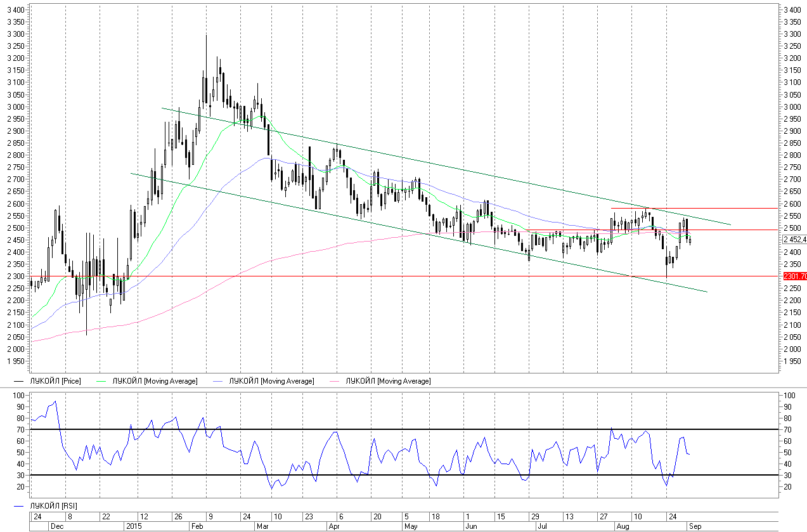Select the Aug month label on timeline
This screenshot has width=807, height=532.
coord(623,526)
